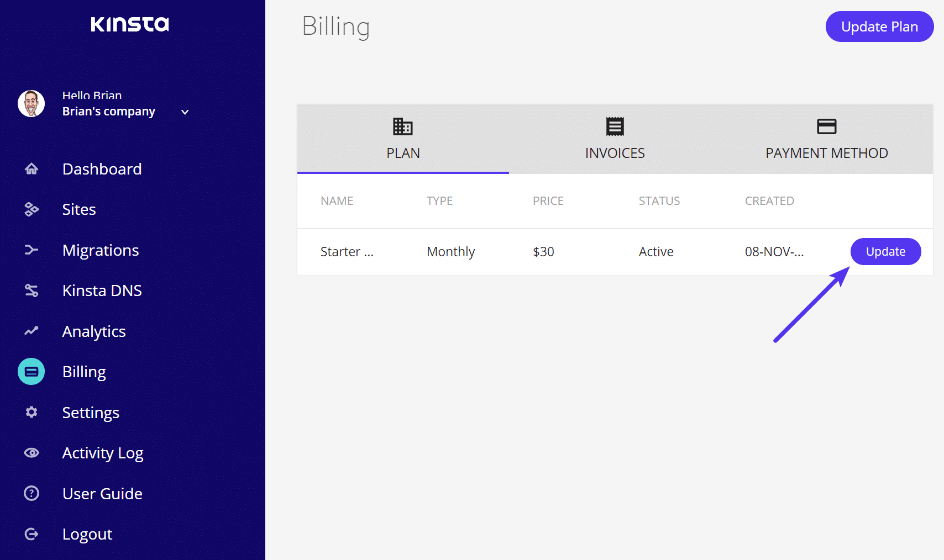
Task: Open Migrations from the sidebar
Action: [101, 250]
